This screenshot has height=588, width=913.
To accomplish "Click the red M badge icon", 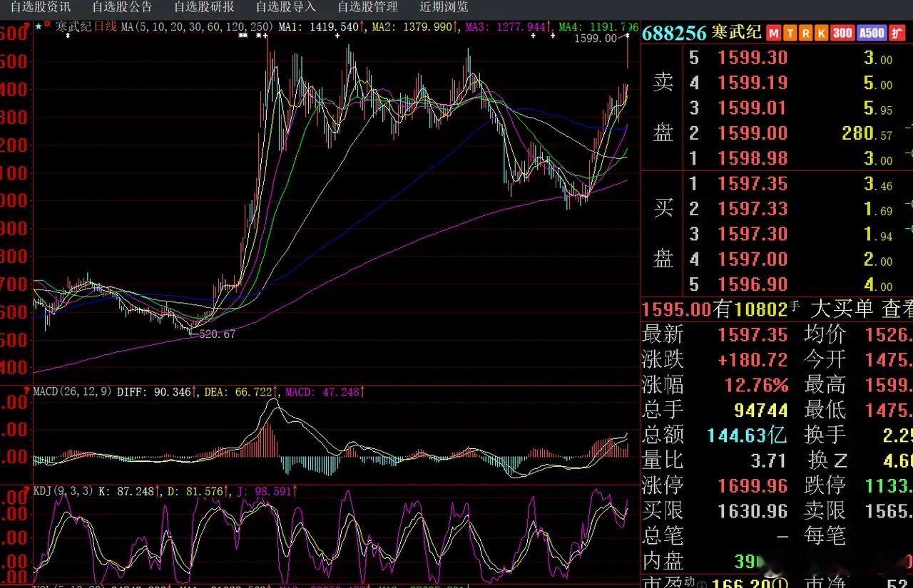I will point(774,33).
